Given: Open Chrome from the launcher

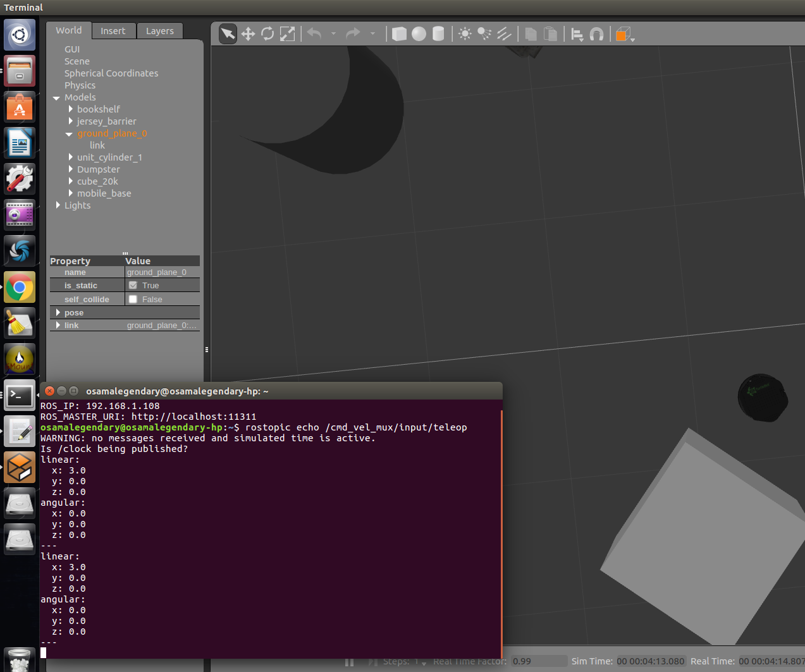Looking at the screenshot, I should coord(20,286).
